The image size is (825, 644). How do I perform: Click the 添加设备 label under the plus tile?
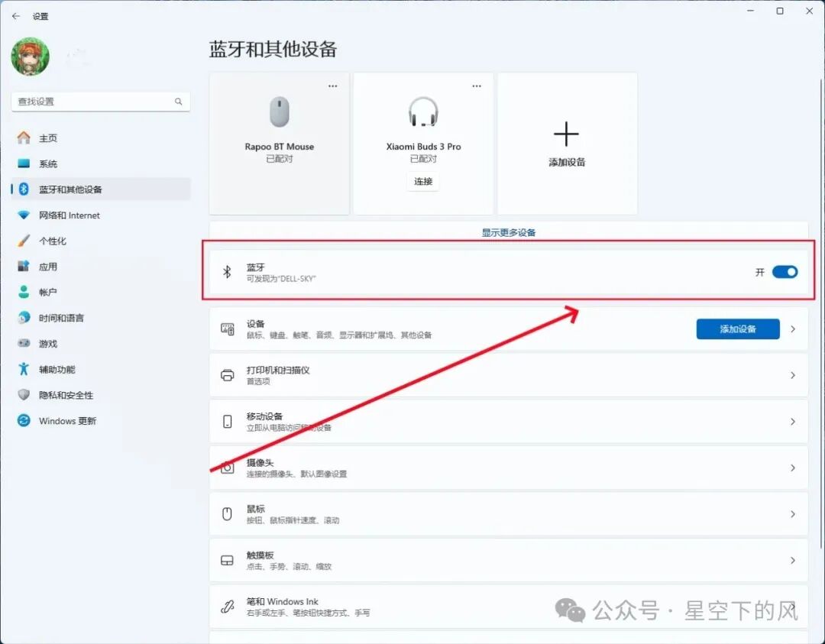tap(567, 162)
